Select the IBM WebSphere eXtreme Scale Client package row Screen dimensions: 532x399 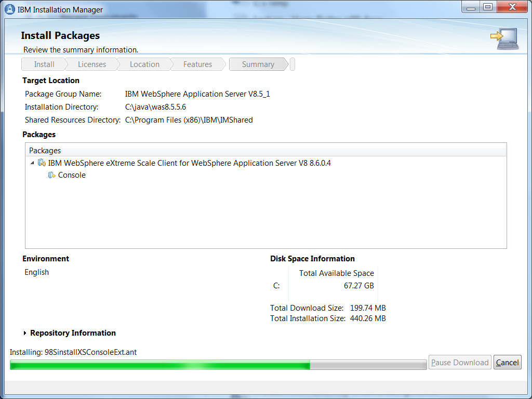[189, 163]
